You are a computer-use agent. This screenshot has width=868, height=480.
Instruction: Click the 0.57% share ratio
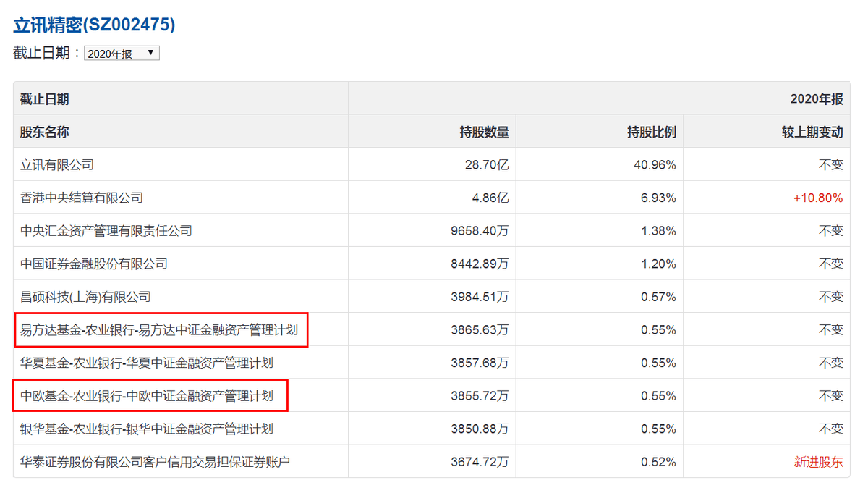[658, 297]
